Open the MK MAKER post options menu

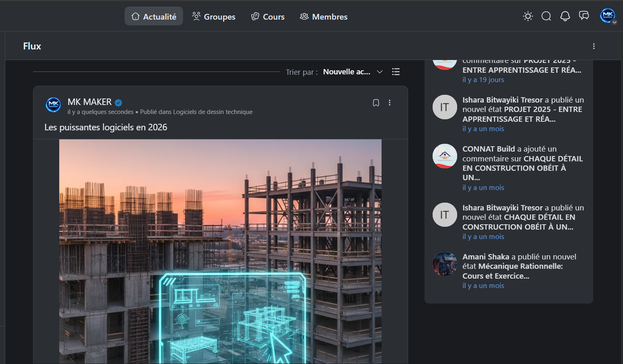(390, 103)
